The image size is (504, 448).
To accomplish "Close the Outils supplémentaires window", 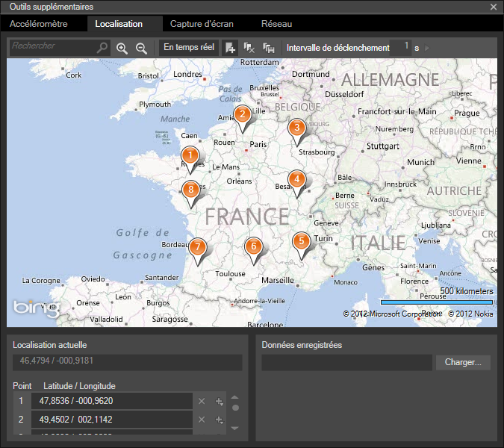I will (x=494, y=7).
